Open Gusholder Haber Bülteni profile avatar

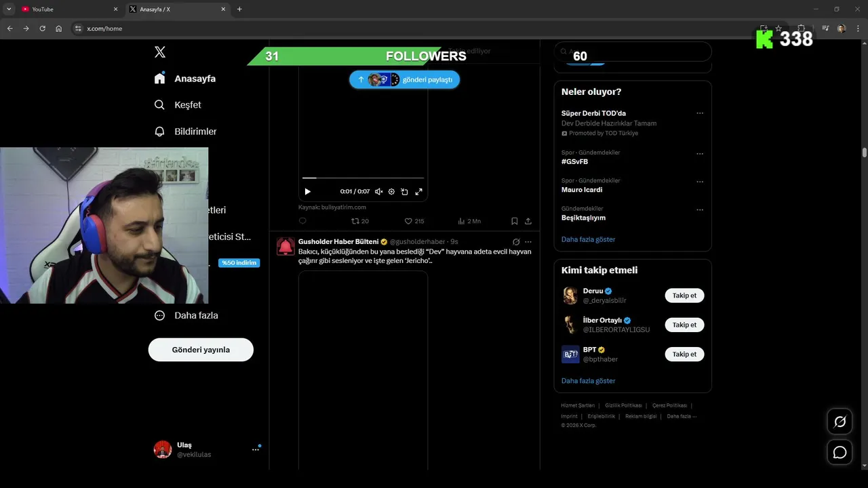[285, 246]
